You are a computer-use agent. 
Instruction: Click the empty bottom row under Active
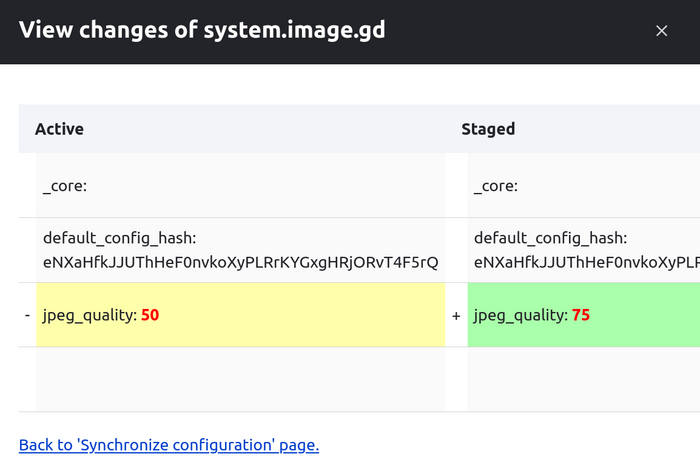[240, 379]
